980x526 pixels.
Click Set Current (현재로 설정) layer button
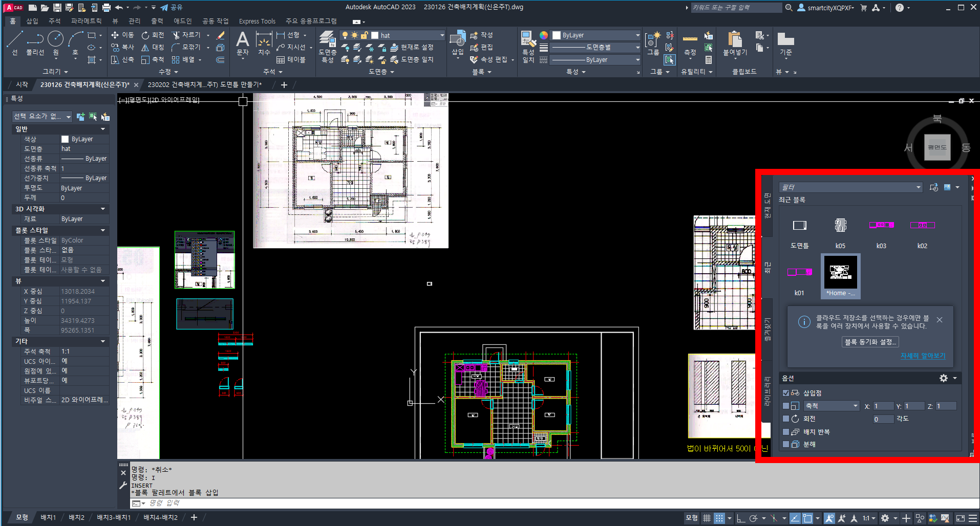[412, 47]
